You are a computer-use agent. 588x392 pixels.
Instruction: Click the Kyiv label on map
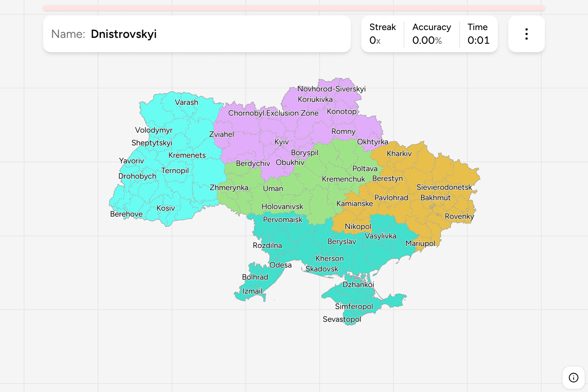point(282,142)
